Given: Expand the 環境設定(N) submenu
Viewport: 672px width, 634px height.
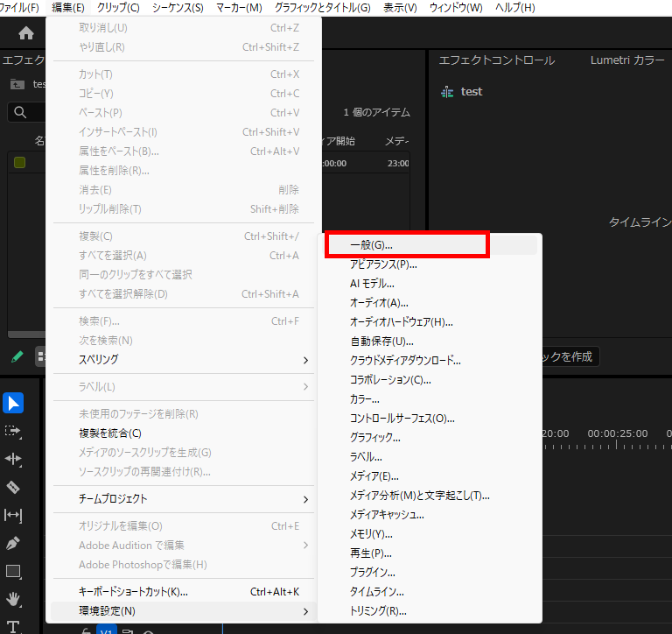Looking at the screenshot, I should coord(184,611).
